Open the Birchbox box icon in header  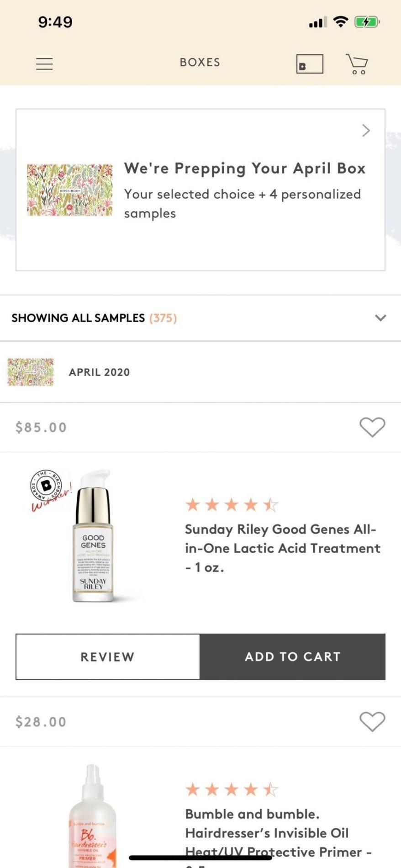310,64
